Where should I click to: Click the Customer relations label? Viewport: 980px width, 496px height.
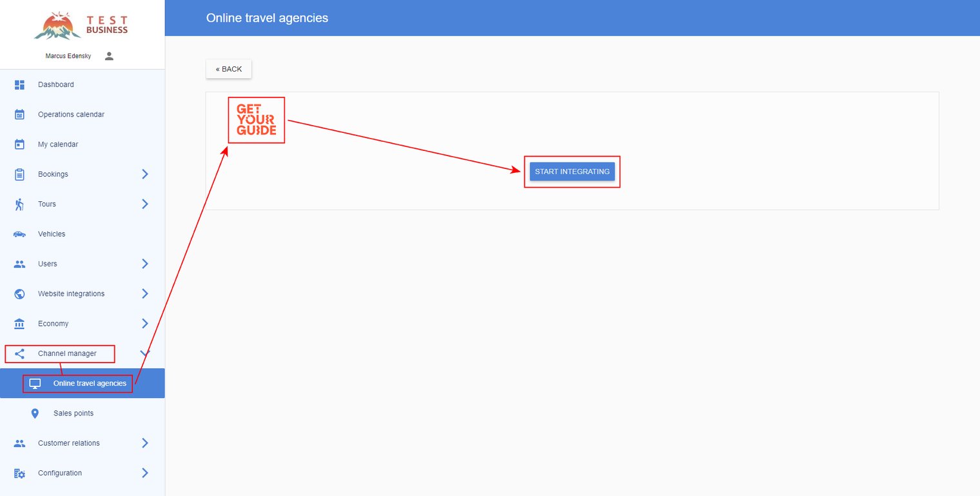(x=69, y=443)
